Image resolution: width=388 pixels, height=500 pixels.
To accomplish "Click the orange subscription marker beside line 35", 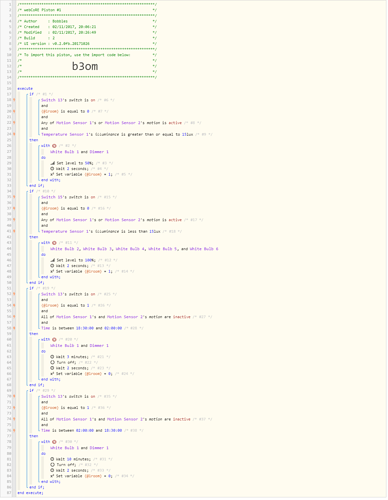I will click(x=14, y=197).
